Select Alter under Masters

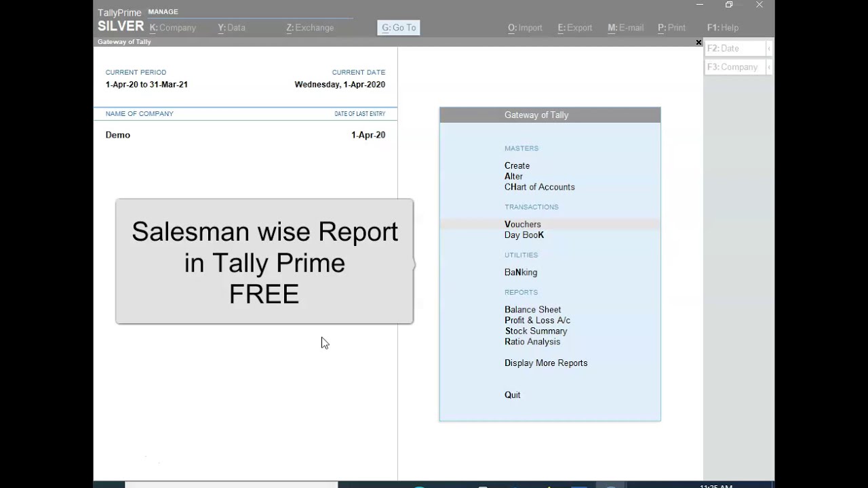pyautogui.click(x=513, y=176)
